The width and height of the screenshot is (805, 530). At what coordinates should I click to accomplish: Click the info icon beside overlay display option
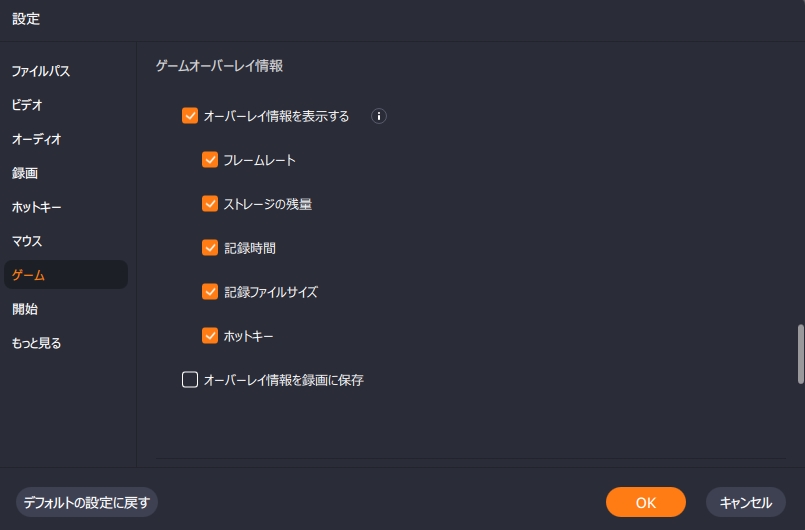379,116
